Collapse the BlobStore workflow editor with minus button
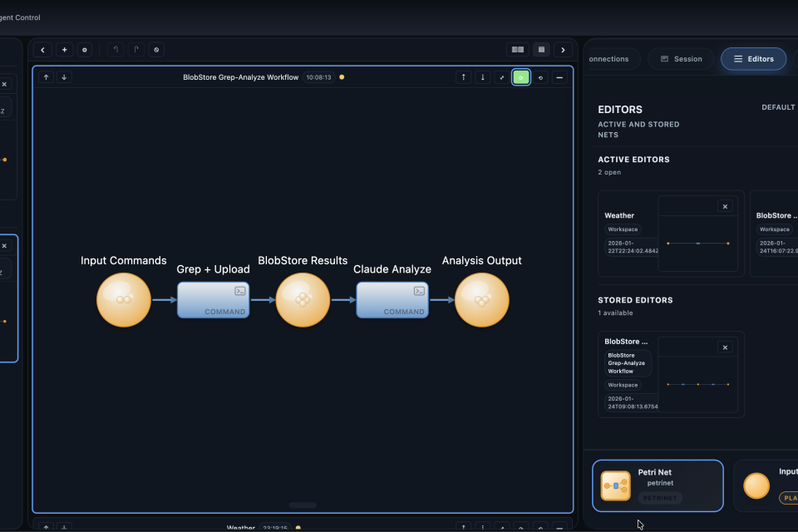The width and height of the screenshot is (798, 532). point(560,77)
